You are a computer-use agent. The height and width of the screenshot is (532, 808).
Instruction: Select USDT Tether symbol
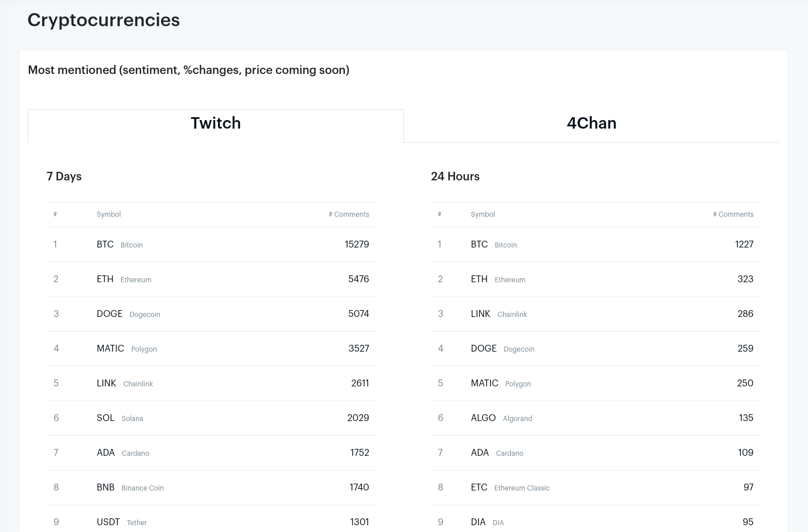coord(108,522)
